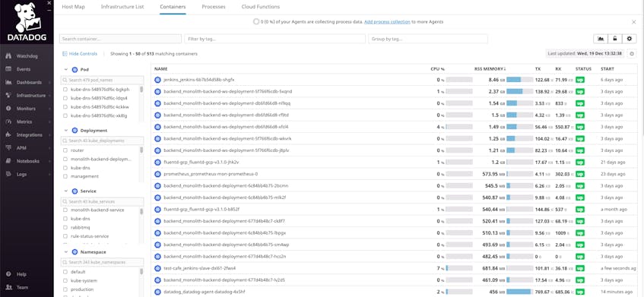Check kube-dns-548976df6c-ldqs4 pod filter
Screen dimensions: 644x297
(65, 98)
